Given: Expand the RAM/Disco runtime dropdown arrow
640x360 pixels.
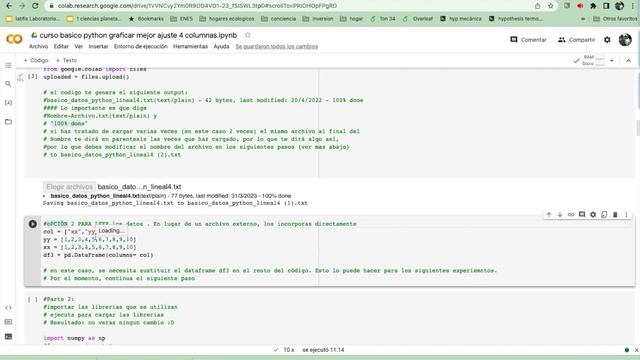Looking at the screenshot, I should [611, 61].
